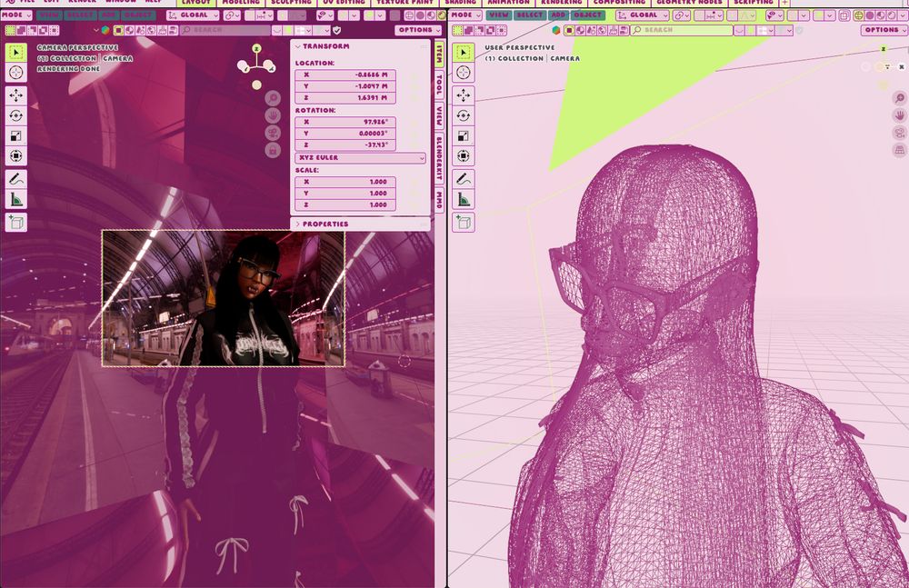Select the Scale tool in left viewport
The height and width of the screenshot is (588, 909).
[15, 135]
